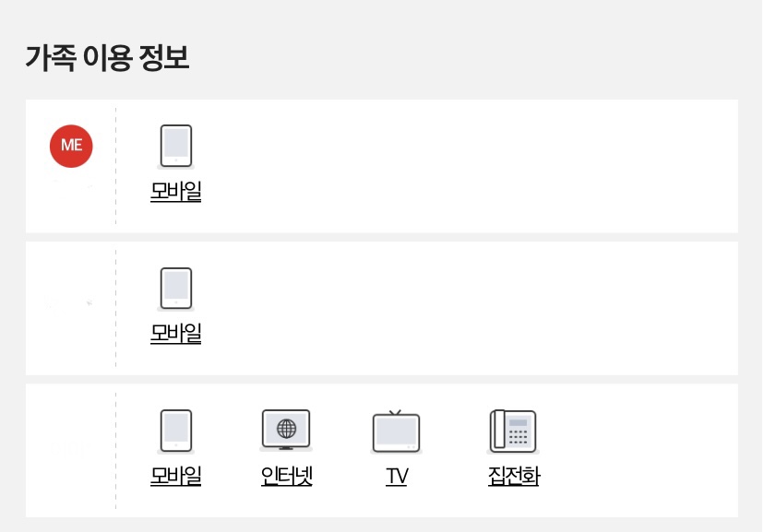Click the mobile device icon beside ME

[x=176, y=146]
